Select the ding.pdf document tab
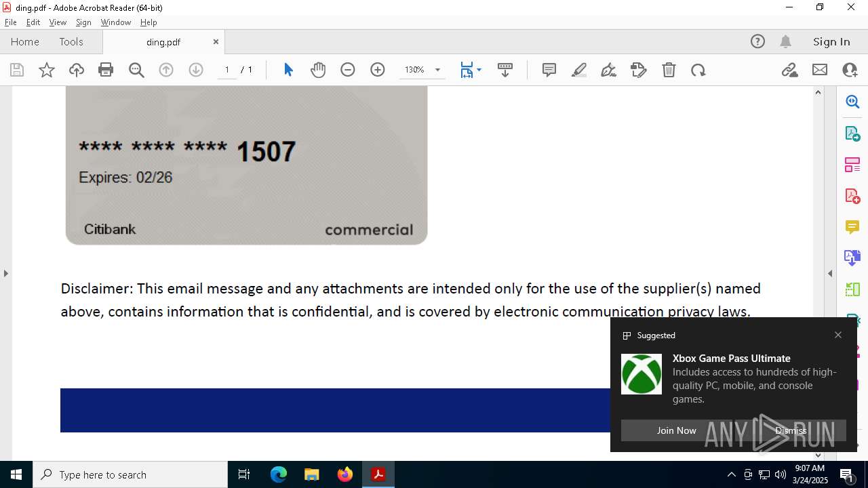 point(163,42)
